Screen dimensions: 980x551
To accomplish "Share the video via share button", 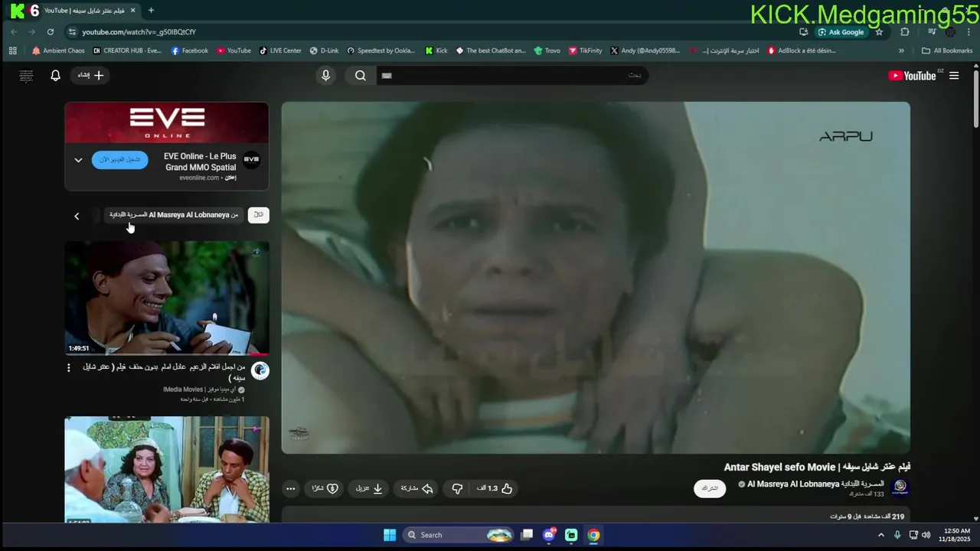I will 417,488.
